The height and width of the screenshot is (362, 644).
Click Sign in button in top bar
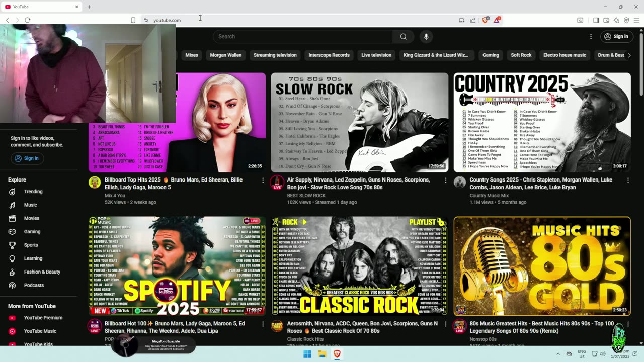[616, 36]
